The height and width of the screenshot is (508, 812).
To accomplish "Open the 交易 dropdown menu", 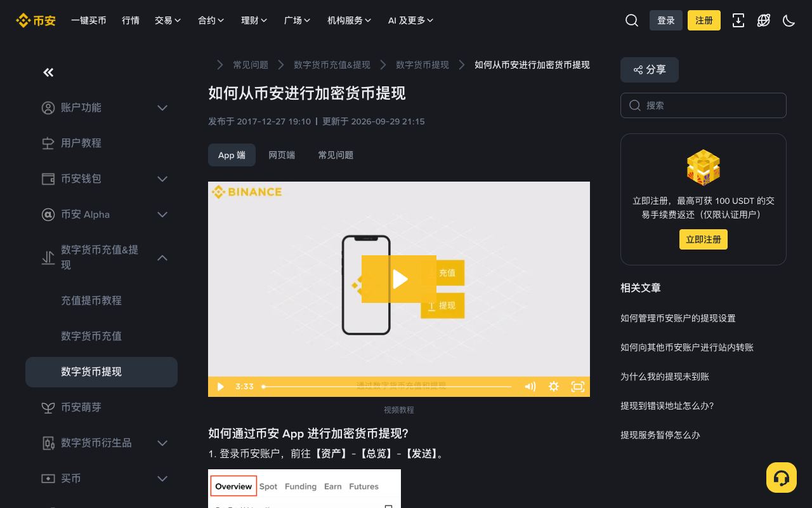I will point(167,20).
